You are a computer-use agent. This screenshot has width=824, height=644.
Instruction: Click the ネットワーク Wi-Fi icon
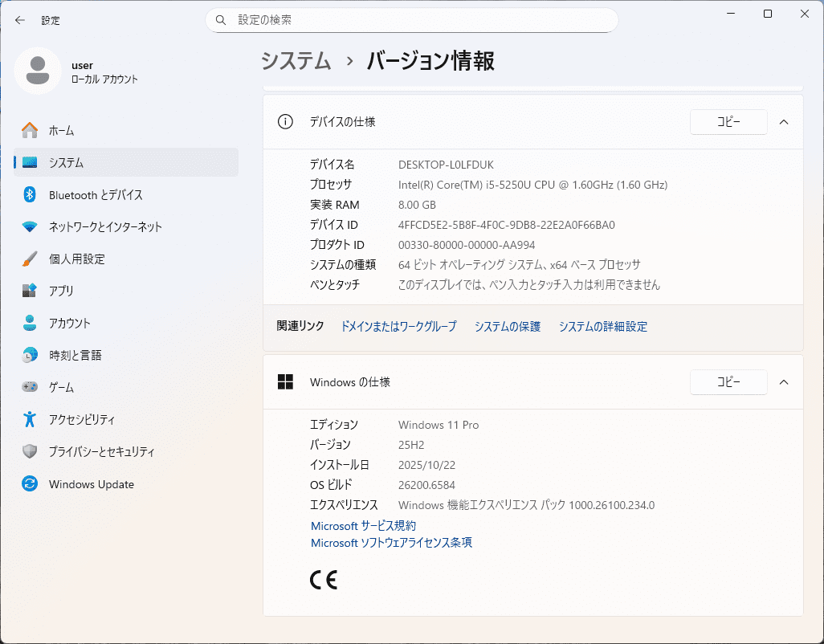[30, 227]
